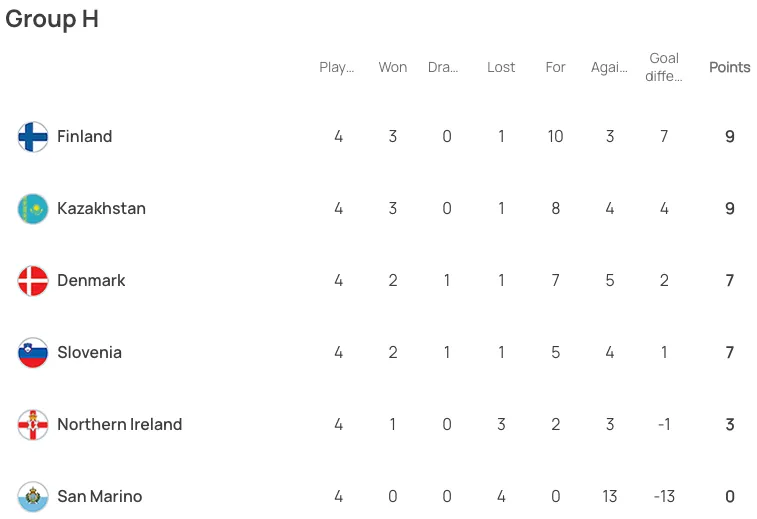Click the Group H heading
757x519 pixels.
click(52, 19)
